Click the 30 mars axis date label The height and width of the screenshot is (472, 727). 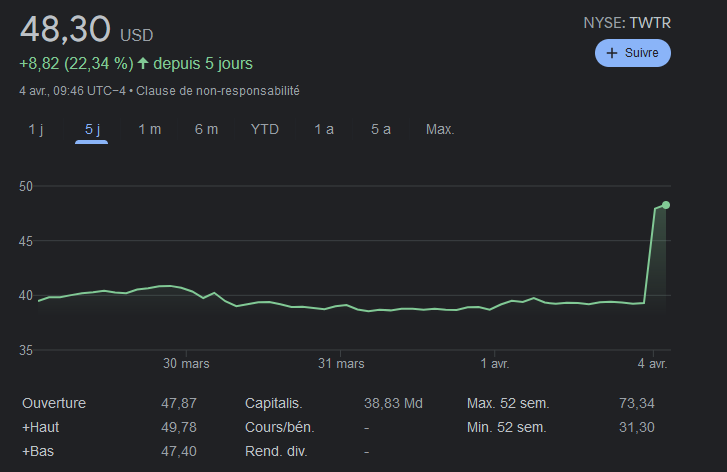[x=187, y=363]
